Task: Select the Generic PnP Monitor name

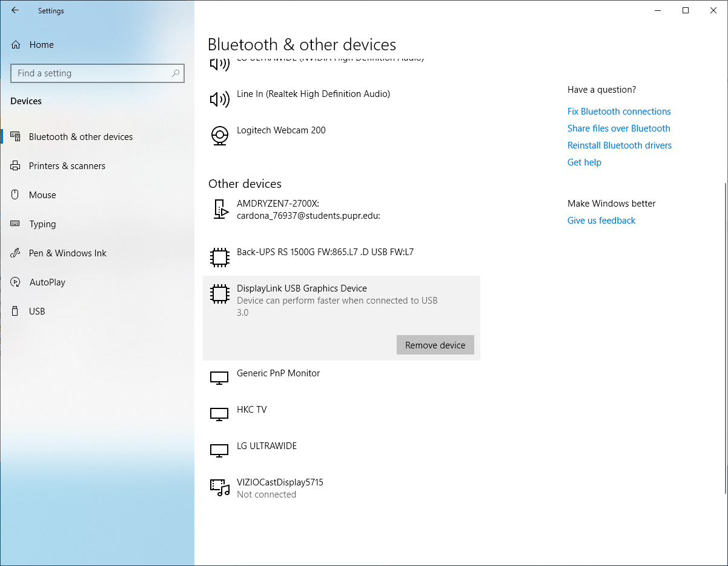Action: click(x=278, y=373)
